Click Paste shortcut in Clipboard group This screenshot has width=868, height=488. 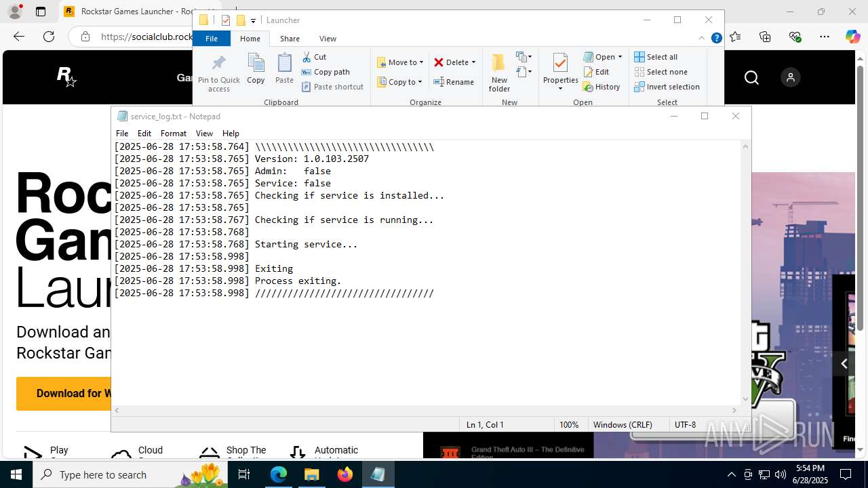(333, 87)
